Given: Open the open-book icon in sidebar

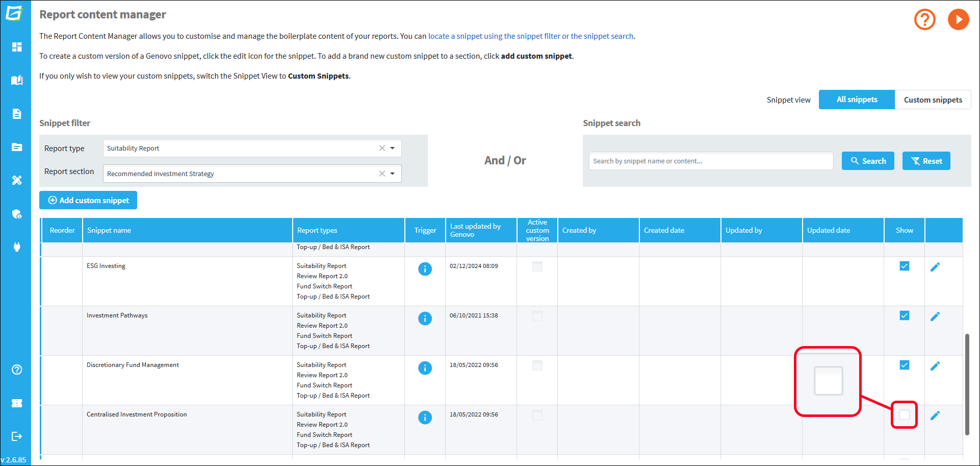Looking at the screenshot, I should coord(17,80).
